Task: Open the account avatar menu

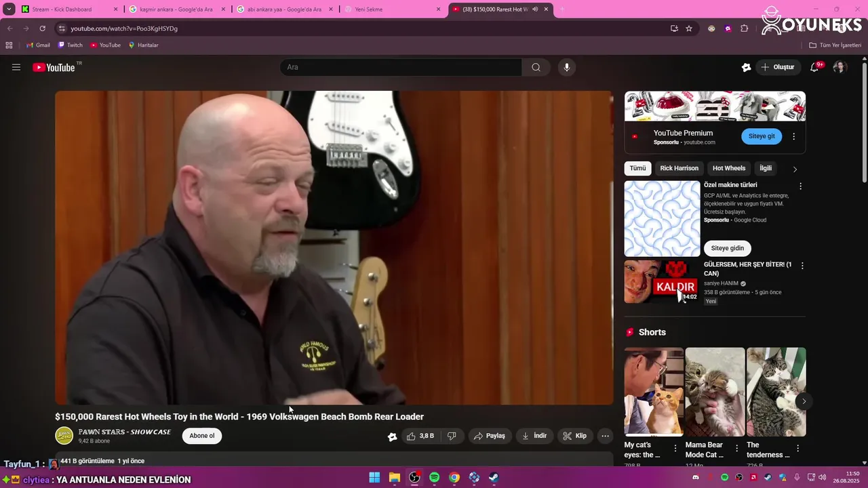Action: (x=840, y=67)
